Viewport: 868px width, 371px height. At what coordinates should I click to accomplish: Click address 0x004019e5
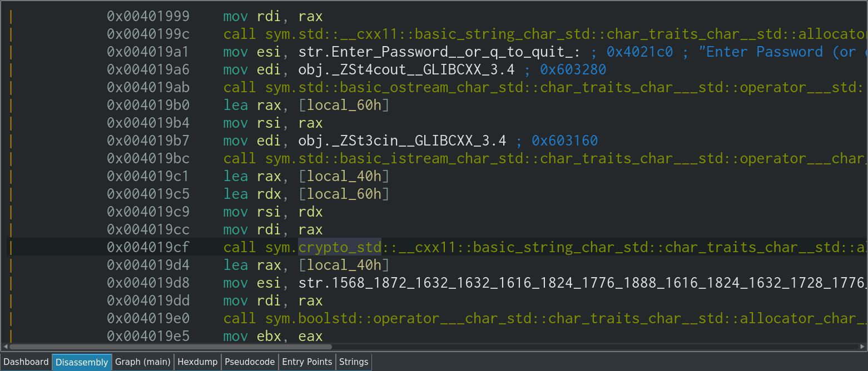pos(148,337)
